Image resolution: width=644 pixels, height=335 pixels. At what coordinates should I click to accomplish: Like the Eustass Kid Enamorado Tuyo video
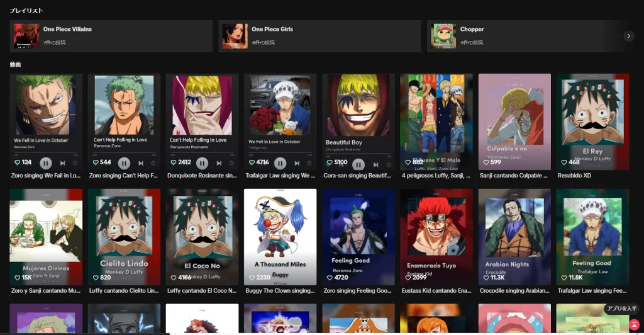[408, 278]
